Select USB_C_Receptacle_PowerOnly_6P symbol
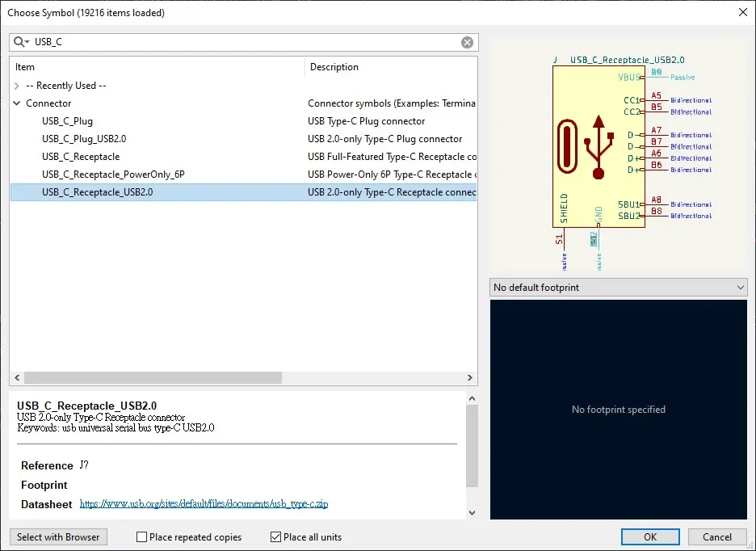756x551 pixels. tap(113, 175)
